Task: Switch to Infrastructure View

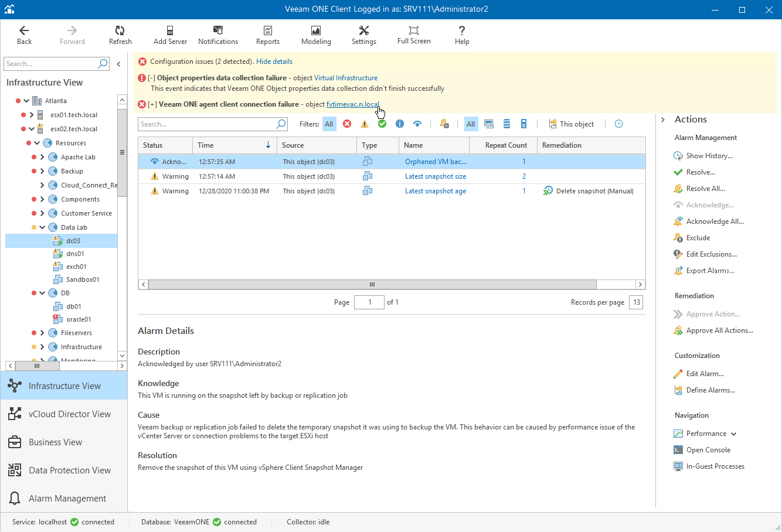Action: point(64,386)
